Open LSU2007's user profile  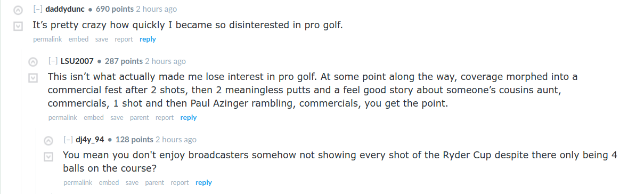click(x=77, y=61)
